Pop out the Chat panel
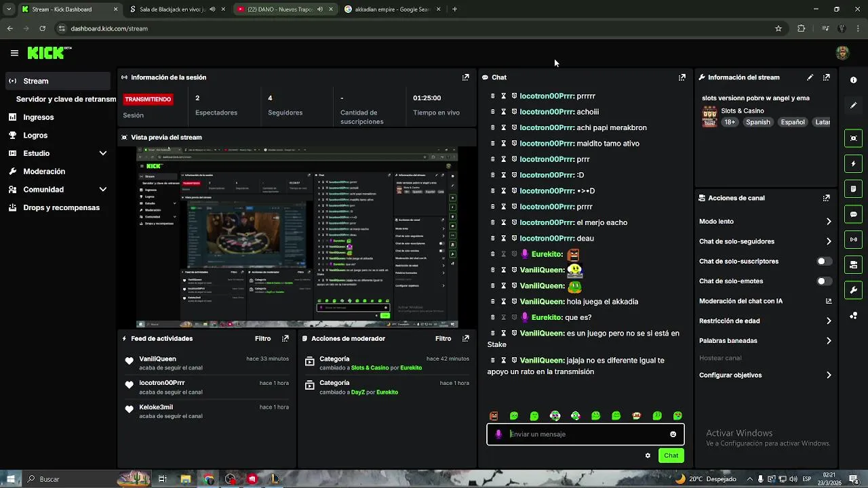 (682, 77)
